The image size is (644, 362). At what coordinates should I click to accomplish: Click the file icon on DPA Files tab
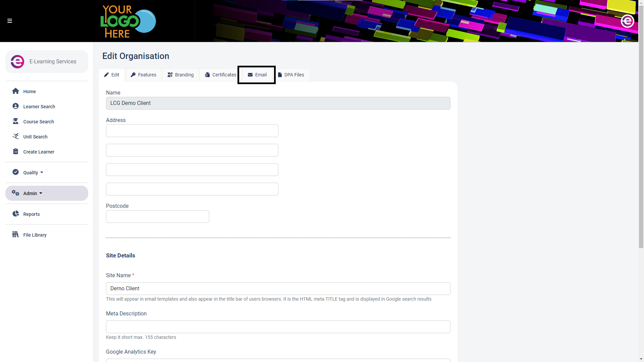[280, 75]
